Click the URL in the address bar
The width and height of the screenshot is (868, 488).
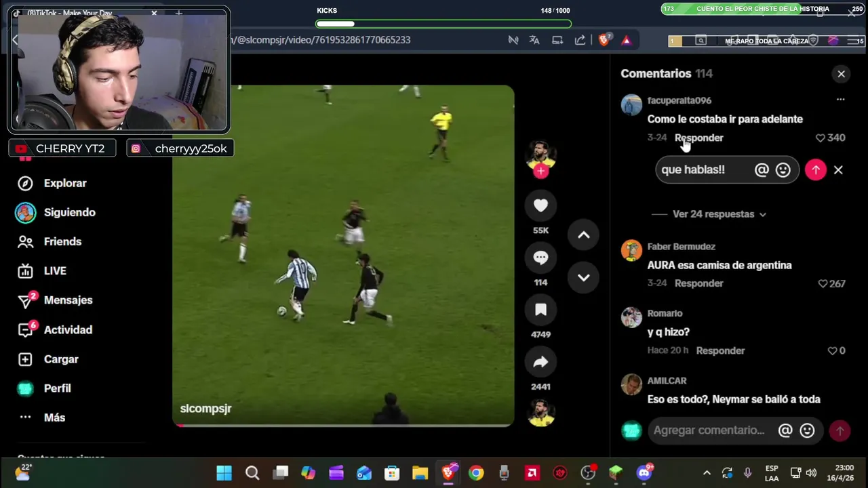tap(320, 40)
